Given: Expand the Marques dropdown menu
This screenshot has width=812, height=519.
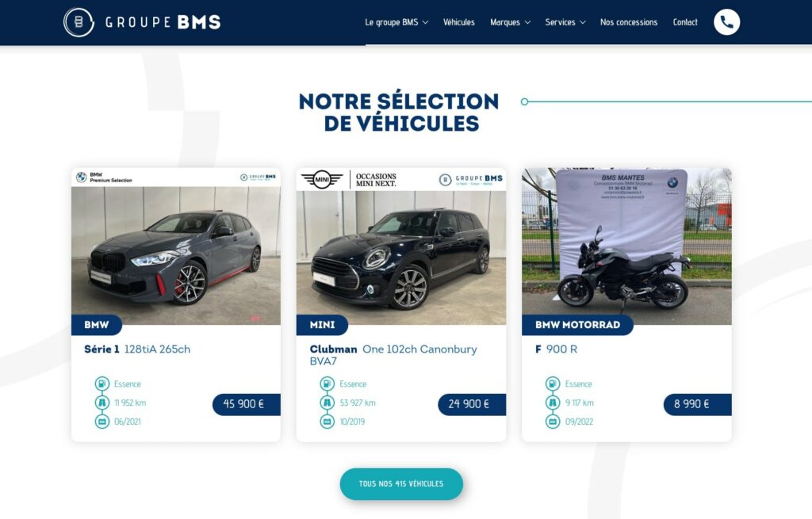Looking at the screenshot, I should 510,22.
